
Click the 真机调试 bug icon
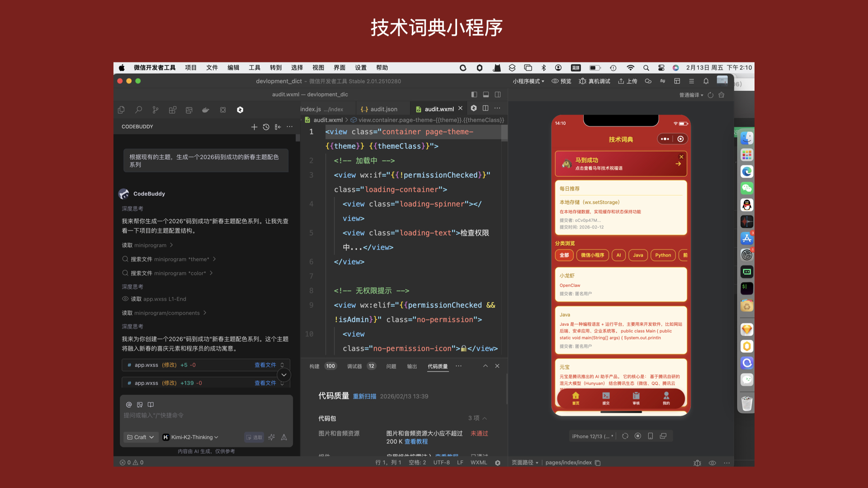tap(583, 81)
